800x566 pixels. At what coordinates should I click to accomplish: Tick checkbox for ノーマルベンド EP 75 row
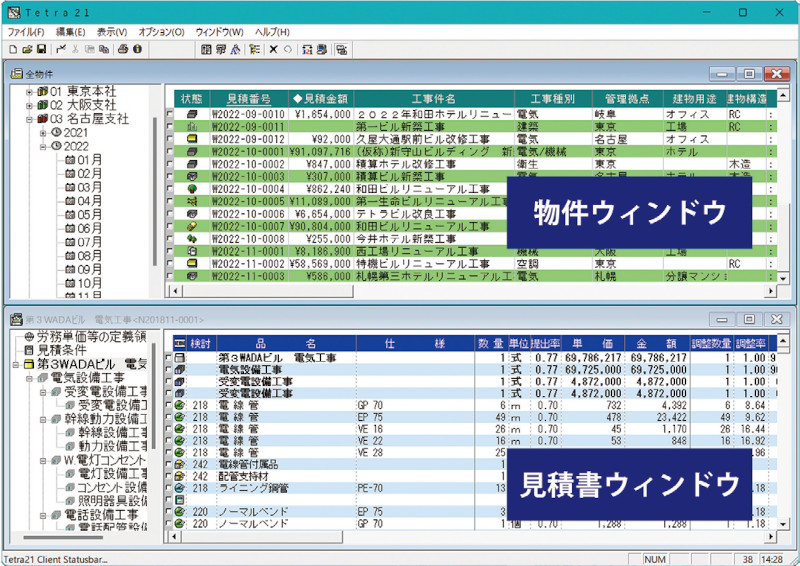coord(169,511)
